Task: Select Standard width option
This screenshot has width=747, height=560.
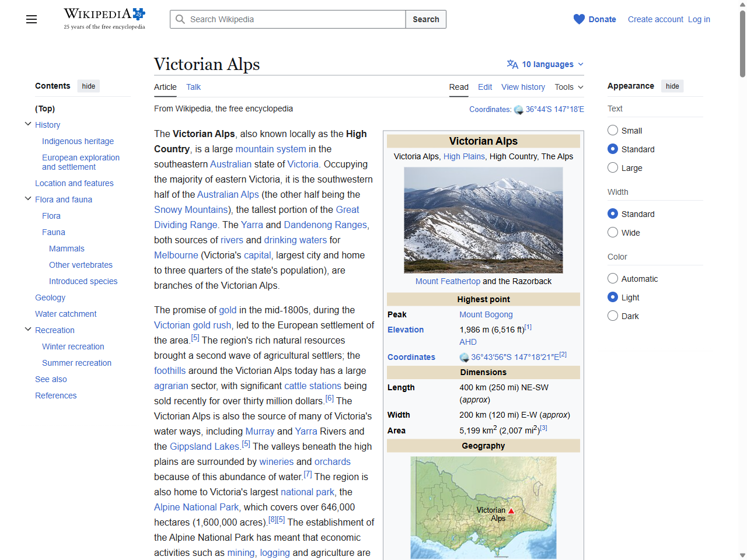Action: (x=613, y=214)
